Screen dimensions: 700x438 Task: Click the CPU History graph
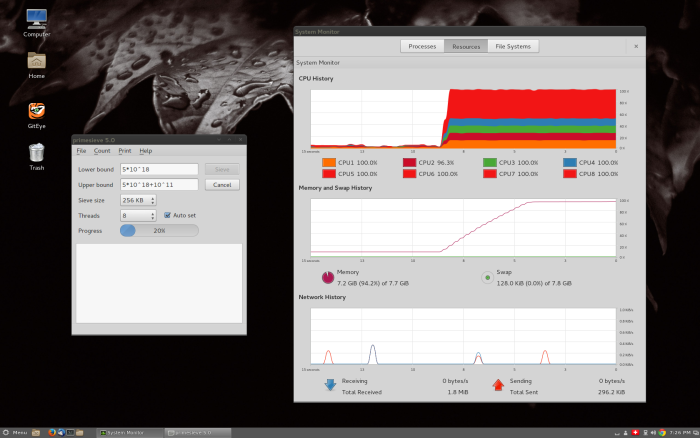tap(463, 119)
